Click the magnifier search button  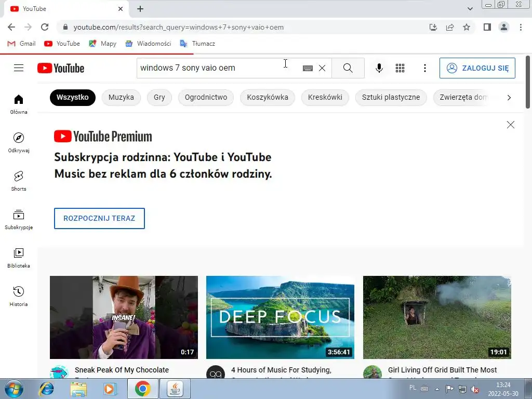pyautogui.click(x=348, y=68)
